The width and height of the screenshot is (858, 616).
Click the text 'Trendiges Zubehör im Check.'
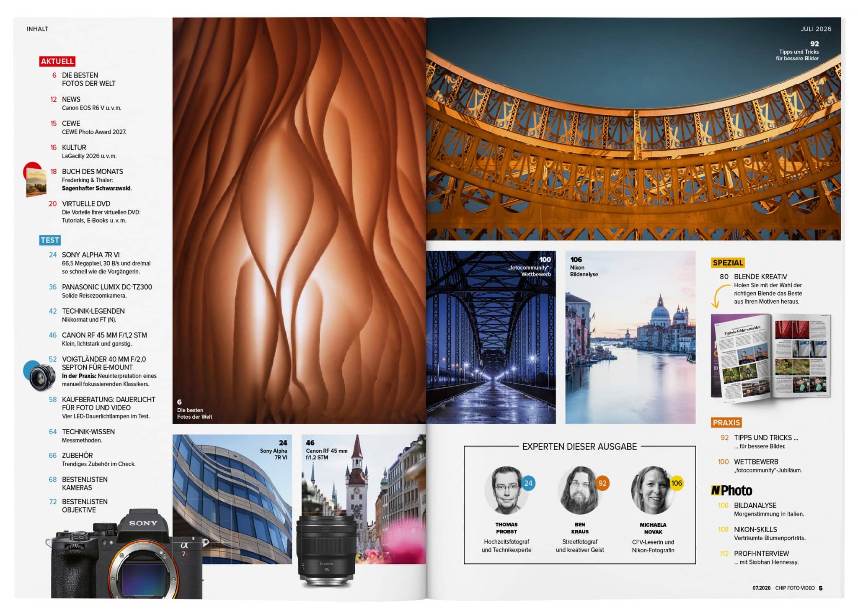click(99, 464)
